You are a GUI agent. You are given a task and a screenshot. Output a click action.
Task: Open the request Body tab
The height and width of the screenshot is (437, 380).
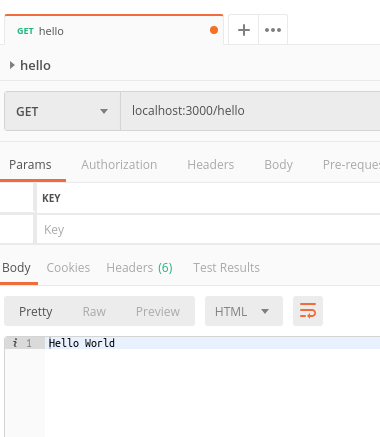(x=278, y=165)
